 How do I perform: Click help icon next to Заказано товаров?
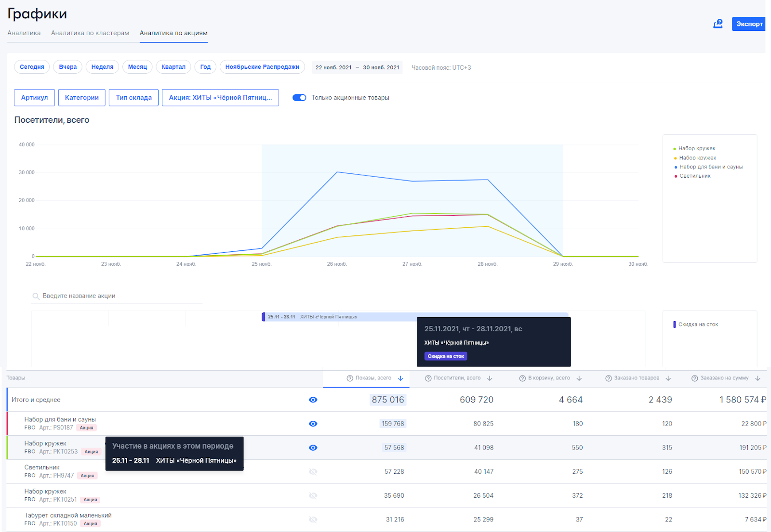click(x=609, y=378)
